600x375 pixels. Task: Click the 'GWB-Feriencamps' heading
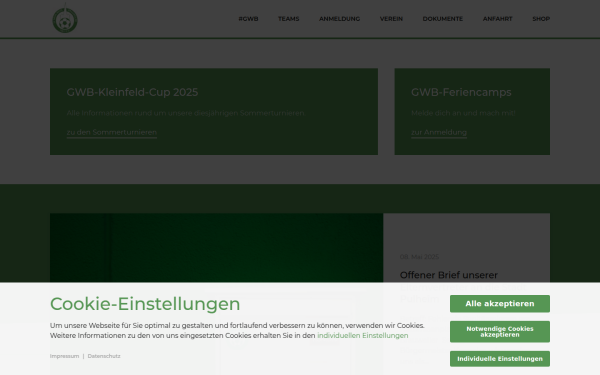point(461,92)
